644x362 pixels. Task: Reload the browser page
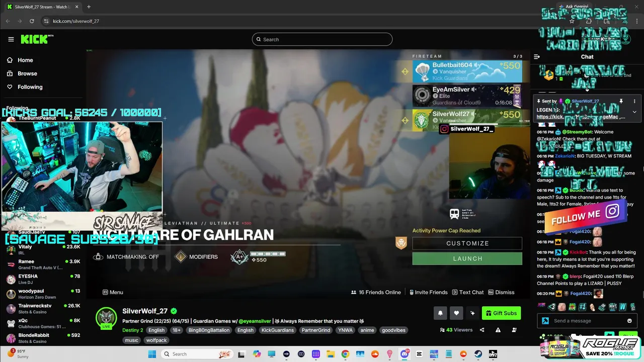(32, 21)
